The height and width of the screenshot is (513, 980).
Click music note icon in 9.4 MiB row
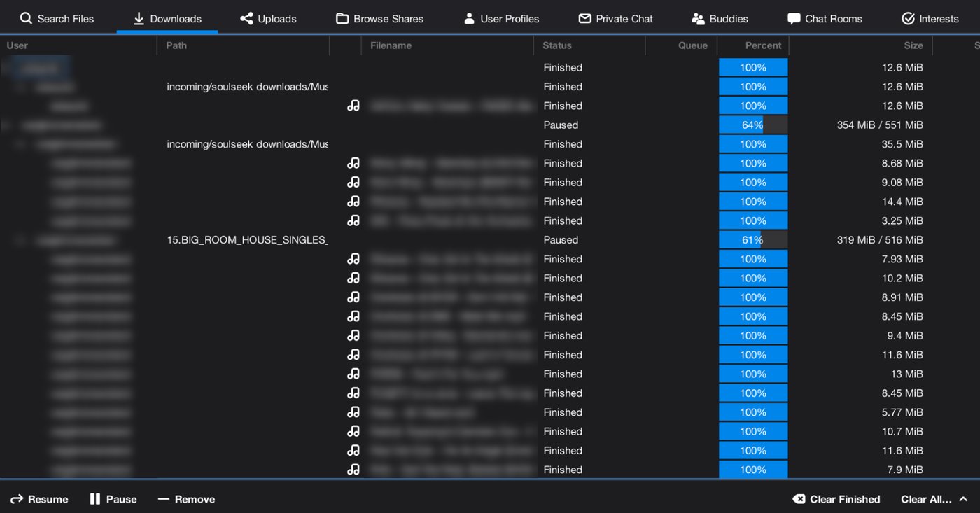tap(353, 335)
